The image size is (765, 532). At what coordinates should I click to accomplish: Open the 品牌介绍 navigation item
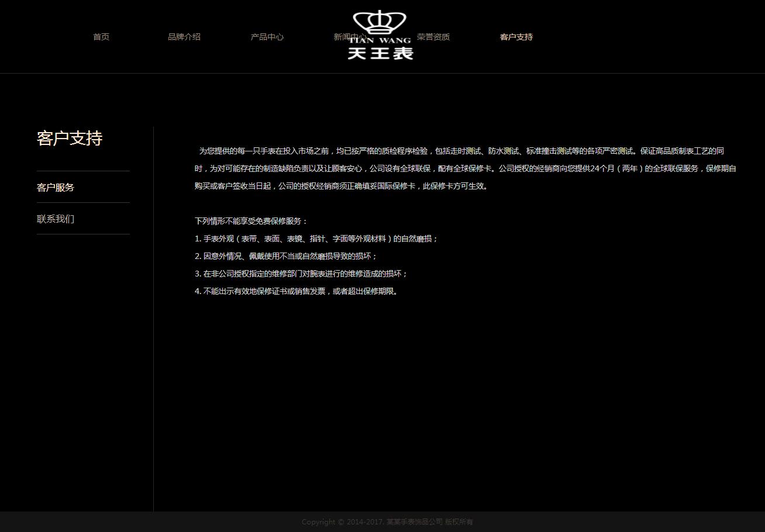[184, 37]
